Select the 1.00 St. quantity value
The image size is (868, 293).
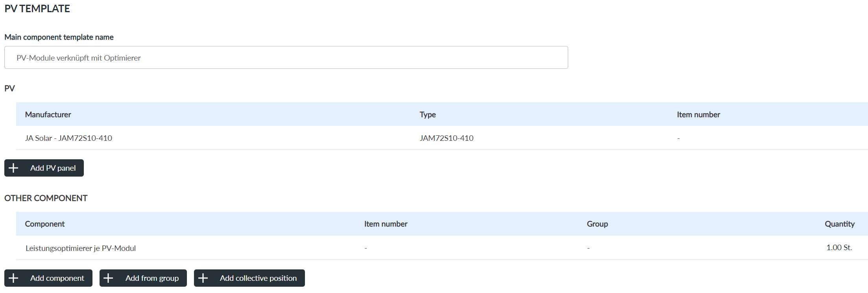point(839,248)
